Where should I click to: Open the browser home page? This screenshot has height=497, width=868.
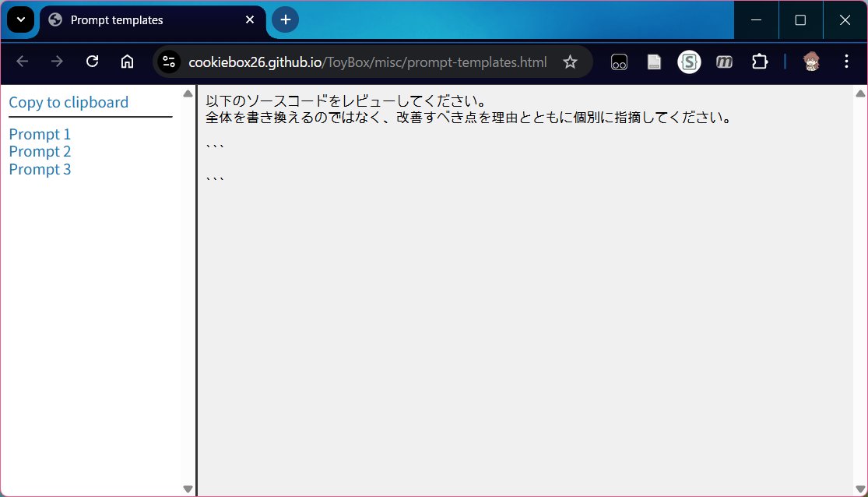pos(128,62)
